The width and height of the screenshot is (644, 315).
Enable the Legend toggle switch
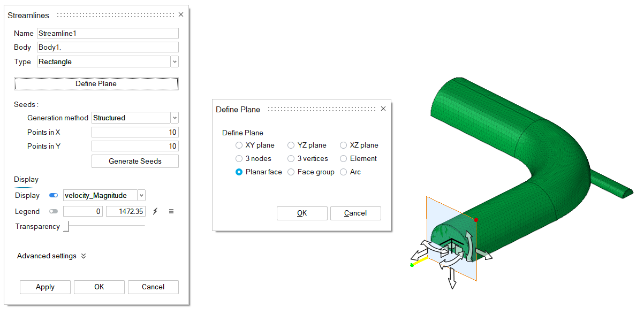click(x=54, y=211)
